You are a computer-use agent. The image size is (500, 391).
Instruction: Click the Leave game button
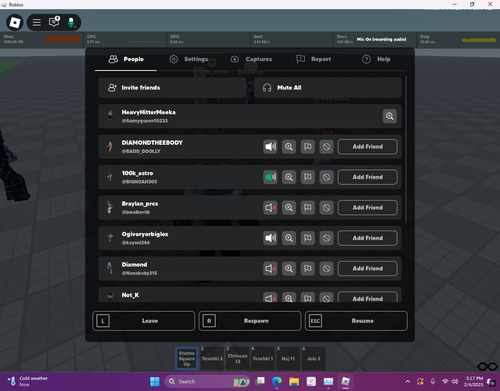click(x=144, y=321)
